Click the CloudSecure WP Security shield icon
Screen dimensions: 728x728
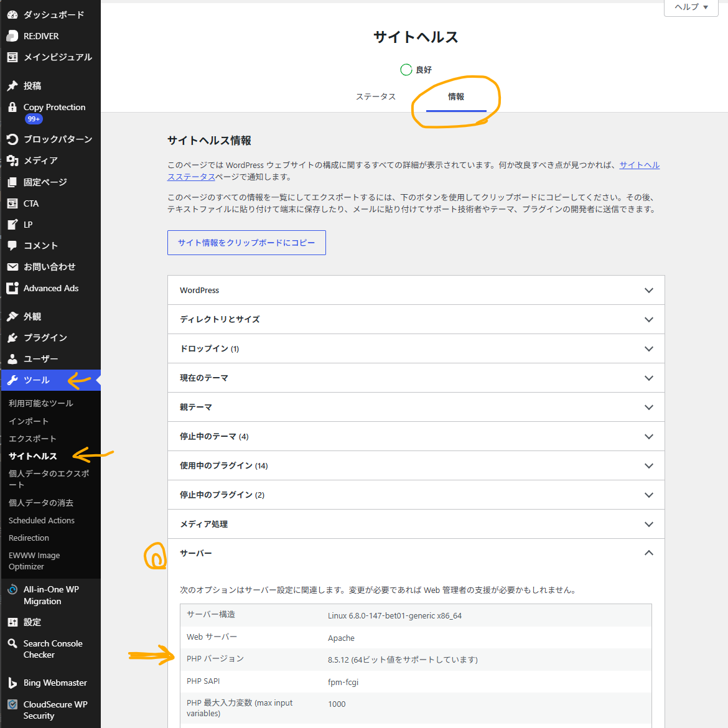12,704
